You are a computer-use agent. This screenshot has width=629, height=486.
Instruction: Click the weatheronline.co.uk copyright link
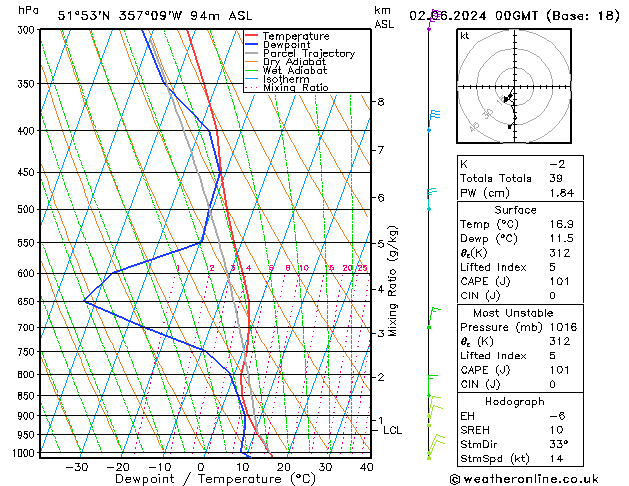click(x=524, y=479)
